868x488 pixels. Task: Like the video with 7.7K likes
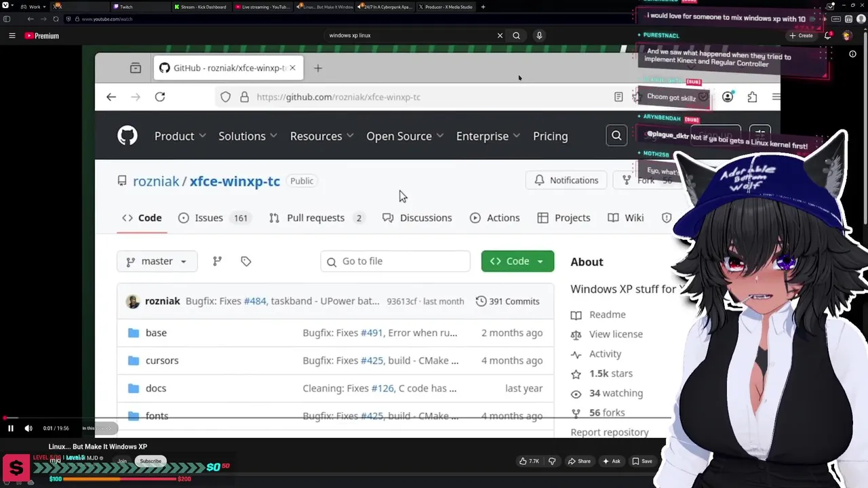(529, 462)
